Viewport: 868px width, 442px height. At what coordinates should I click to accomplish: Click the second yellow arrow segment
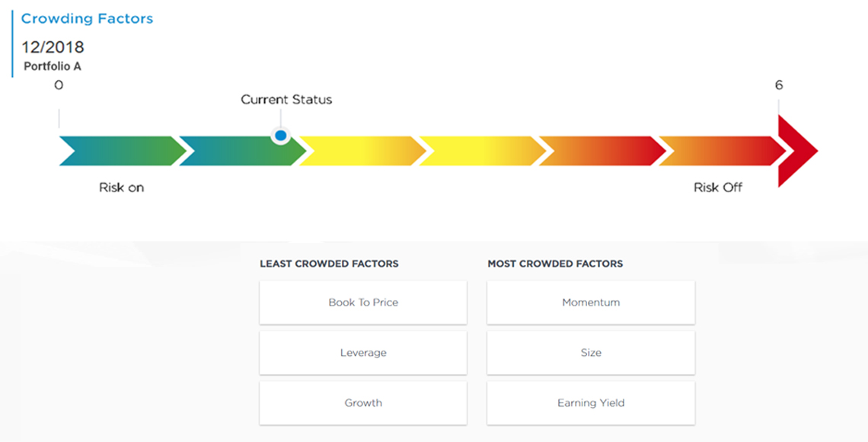tap(483, 151)
